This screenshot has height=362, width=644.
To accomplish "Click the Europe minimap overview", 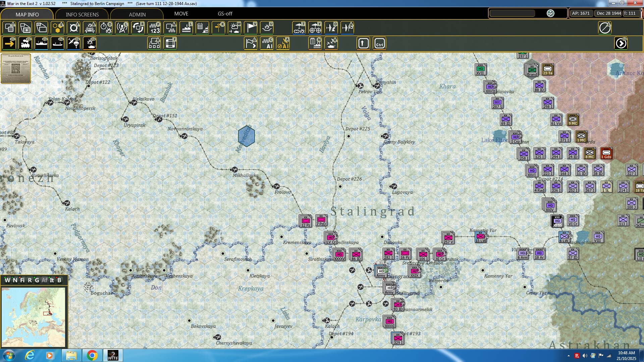I will click(33, 317).
